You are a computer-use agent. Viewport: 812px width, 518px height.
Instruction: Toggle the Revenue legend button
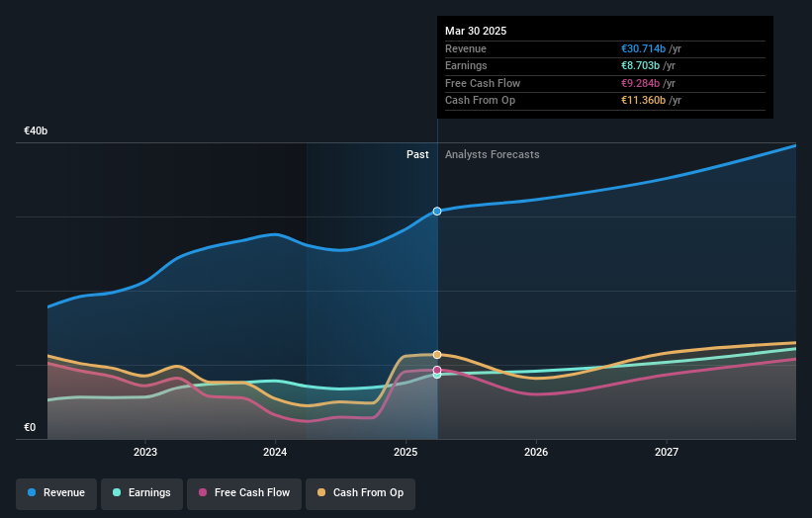[56, 493]
